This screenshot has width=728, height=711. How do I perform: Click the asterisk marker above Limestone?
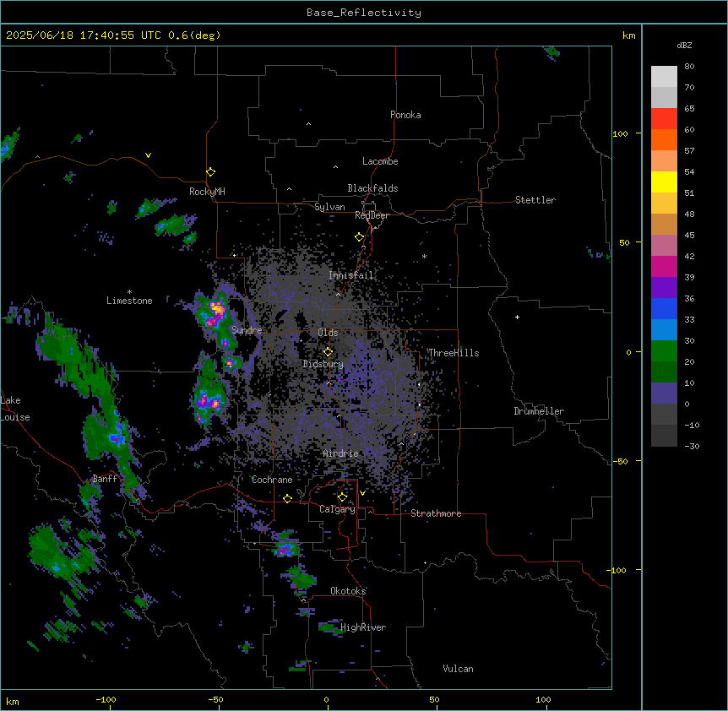tap(129, 292)
